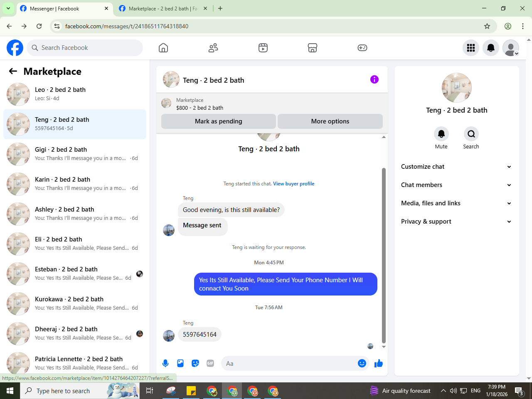The height and width of the screenshot is (399, 532).
Task: Expand the Customize chat section
Action: [x=456, y=167]
